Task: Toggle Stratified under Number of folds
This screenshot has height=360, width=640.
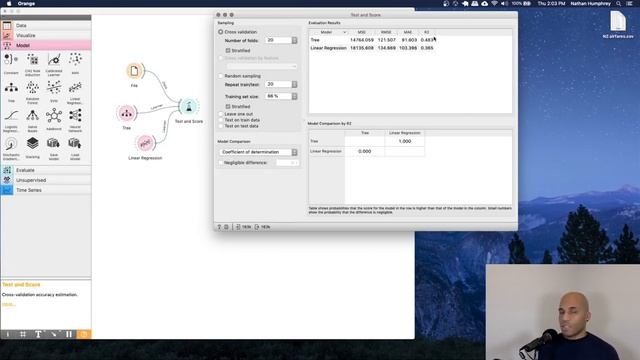Action: point(228,51)
